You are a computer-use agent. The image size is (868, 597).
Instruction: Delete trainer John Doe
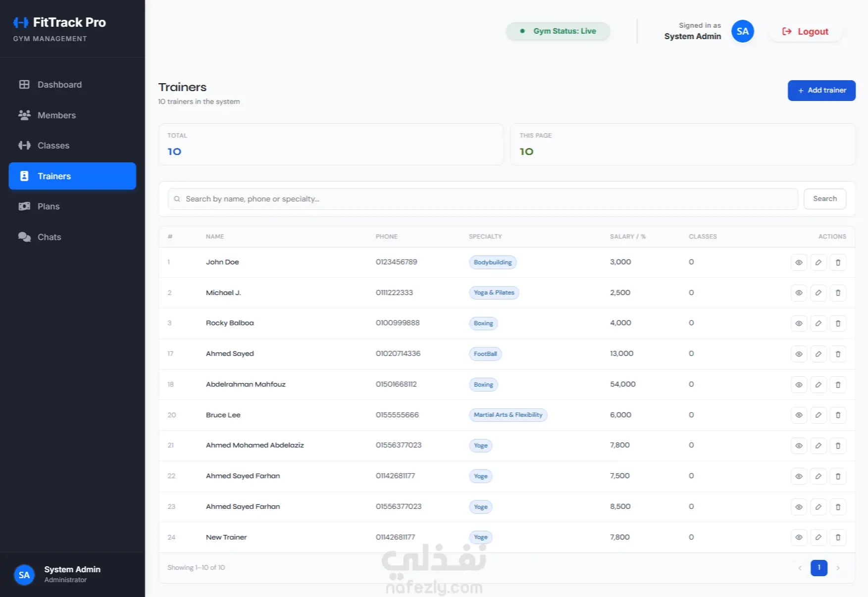[838, 262]
